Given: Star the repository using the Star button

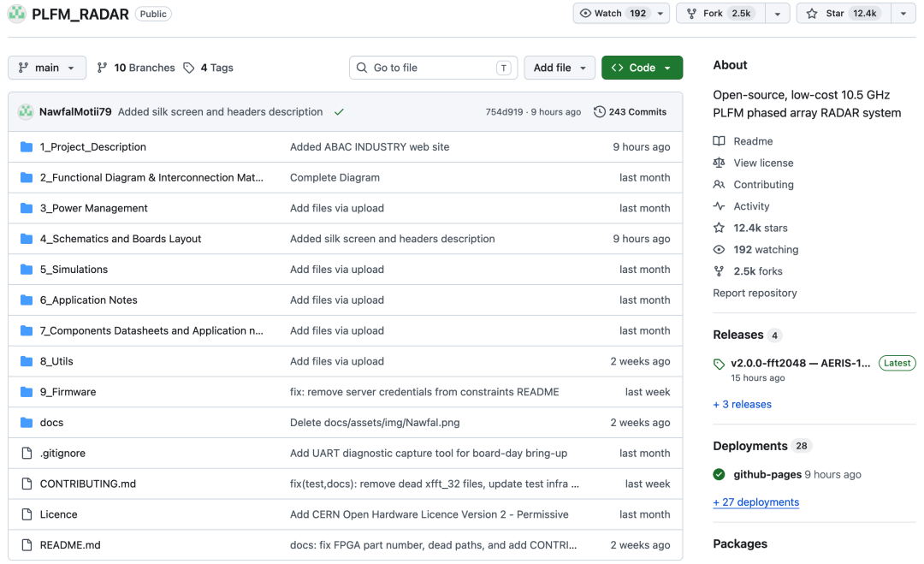Looking at the screenshot, I should coord(844,13).
